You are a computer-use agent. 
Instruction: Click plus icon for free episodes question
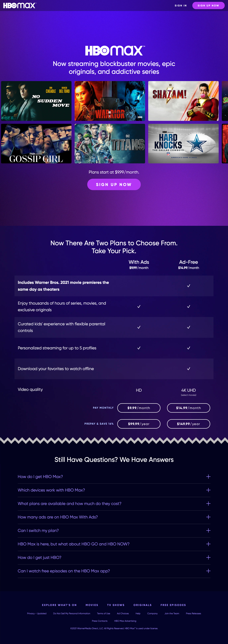pyautogui.click(x=208, y=571)
